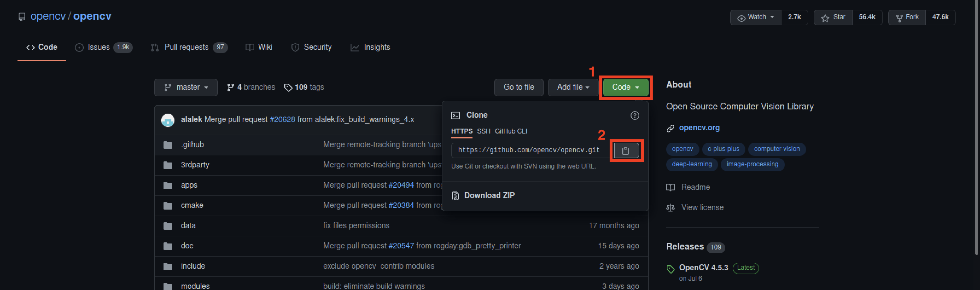Select the GitHub CLI clone tab
980x290 pixels.
(x=511, y=131)
